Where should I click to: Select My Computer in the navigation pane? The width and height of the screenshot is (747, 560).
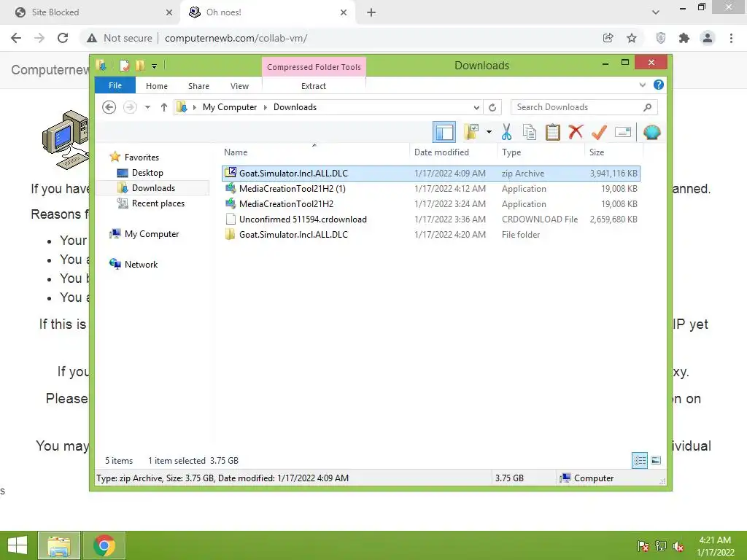tap(152, 234)
